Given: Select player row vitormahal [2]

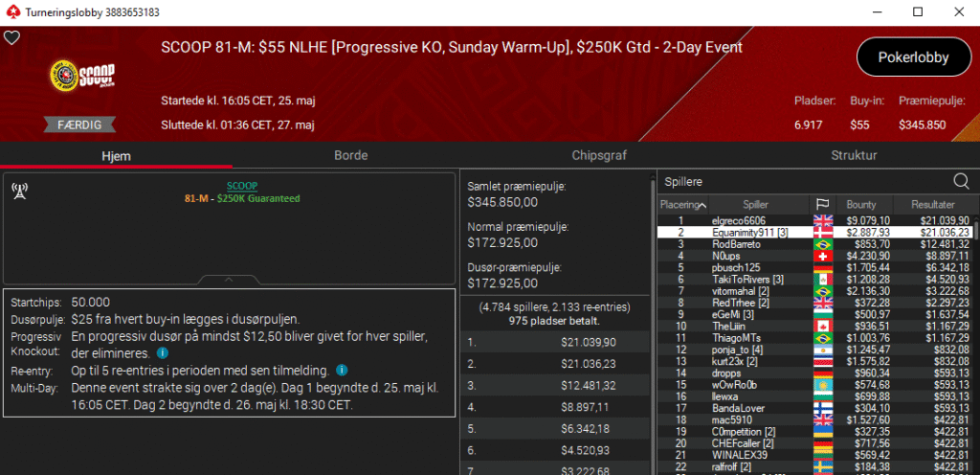Looking at the screenshot, I should (x=815, y=290).
